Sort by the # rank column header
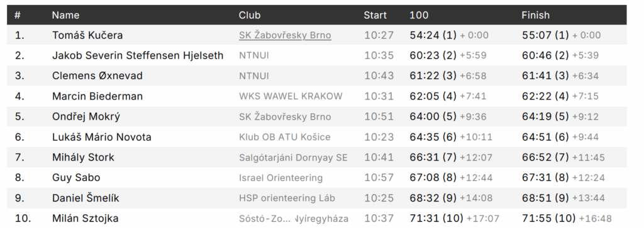This screenshot has width=644, height=228. click(17, 15)
